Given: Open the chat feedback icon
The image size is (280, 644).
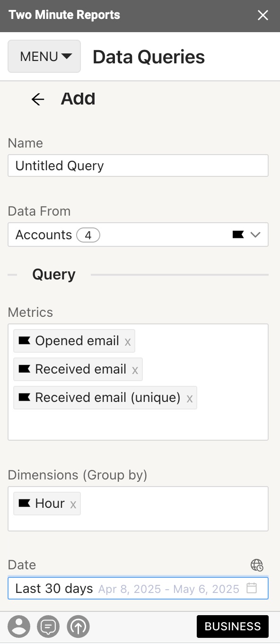Looking at the screenshot, I should [x=49, y=627].
